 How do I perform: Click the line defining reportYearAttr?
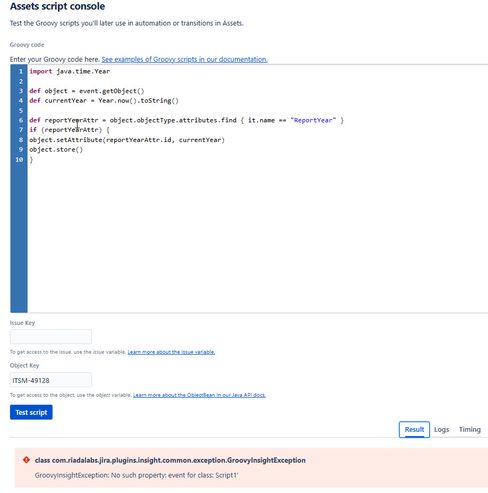[186, 120]
